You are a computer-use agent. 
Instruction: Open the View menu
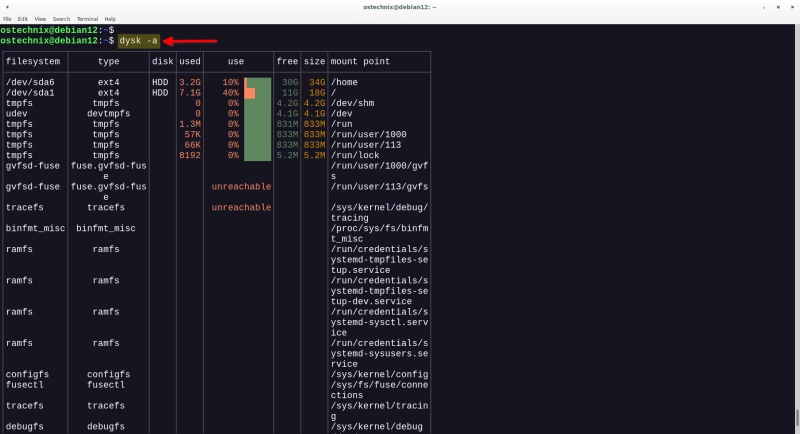click(x=40, y=19)
